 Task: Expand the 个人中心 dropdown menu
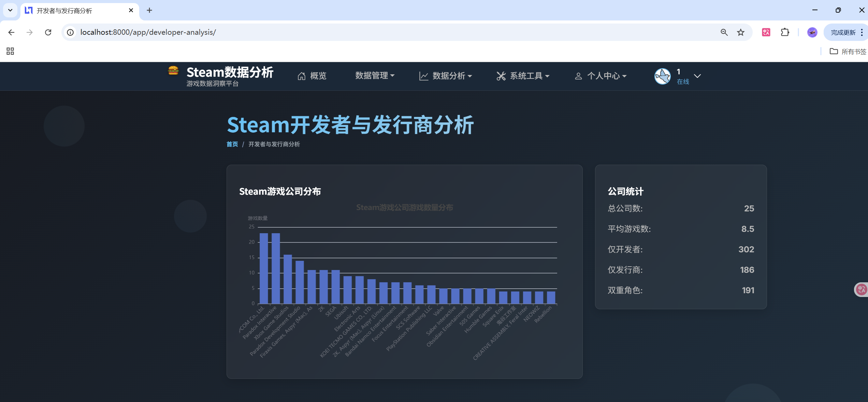601,76
